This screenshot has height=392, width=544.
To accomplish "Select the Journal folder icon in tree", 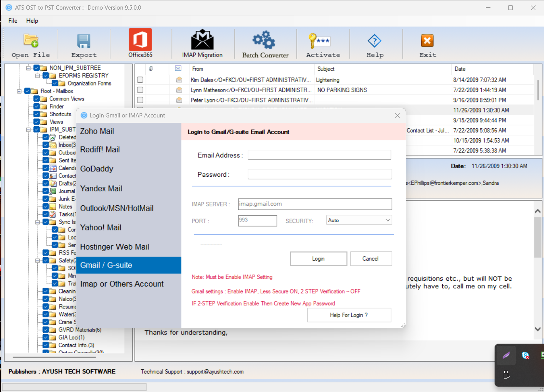I will pyautogui.click(x=53, y=191).
